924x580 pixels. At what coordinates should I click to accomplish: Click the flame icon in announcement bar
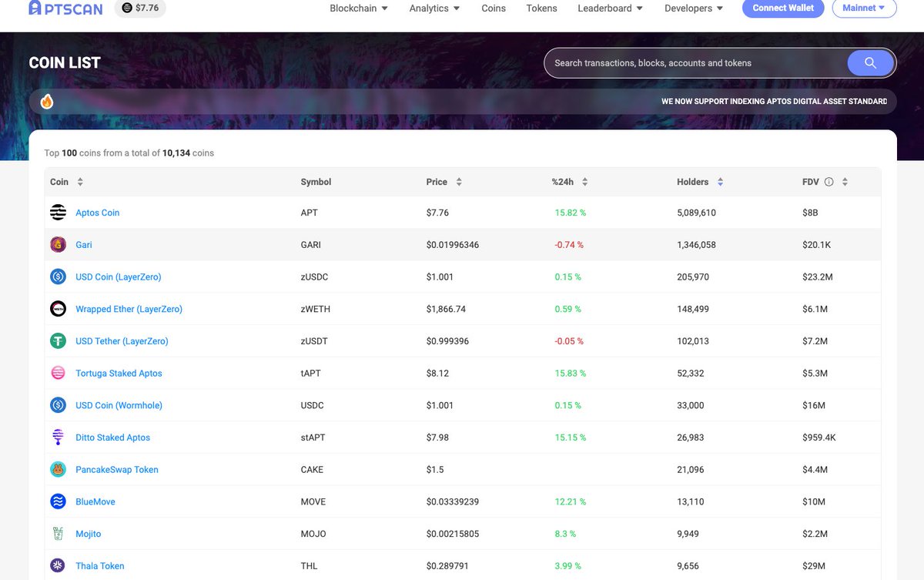tap(47, 102)
